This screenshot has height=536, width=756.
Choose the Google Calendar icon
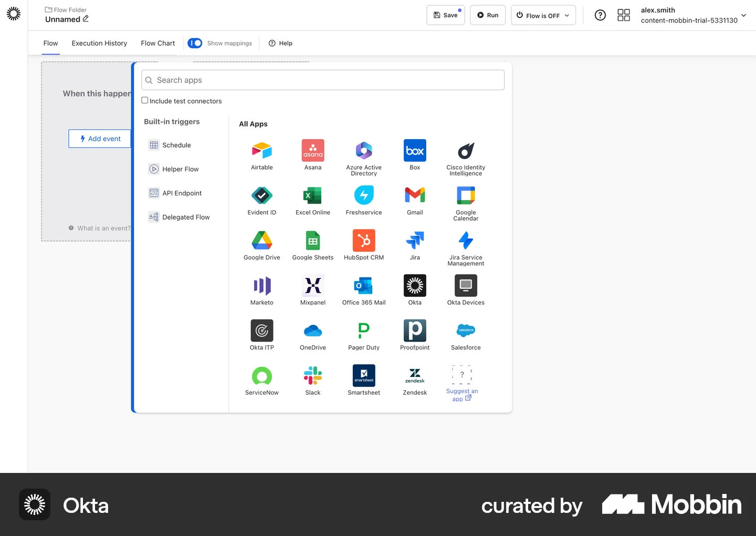point(466,195)
